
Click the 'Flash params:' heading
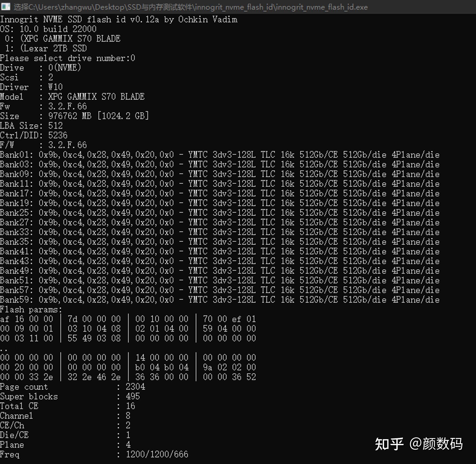pos(31,309)
